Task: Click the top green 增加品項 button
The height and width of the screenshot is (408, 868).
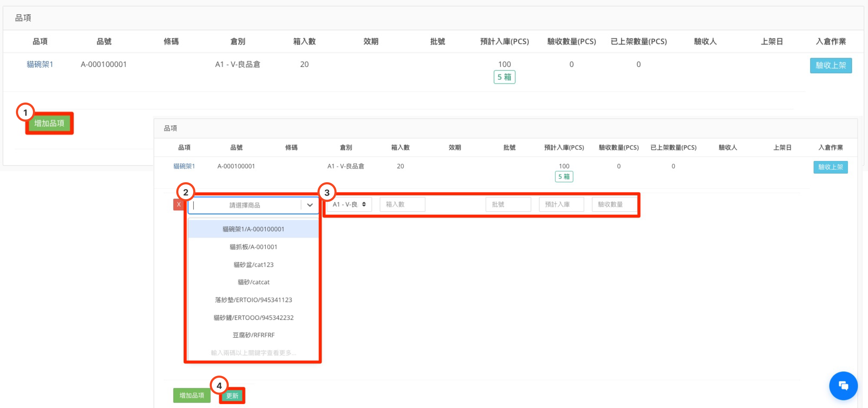Action: tap(49, 123)
